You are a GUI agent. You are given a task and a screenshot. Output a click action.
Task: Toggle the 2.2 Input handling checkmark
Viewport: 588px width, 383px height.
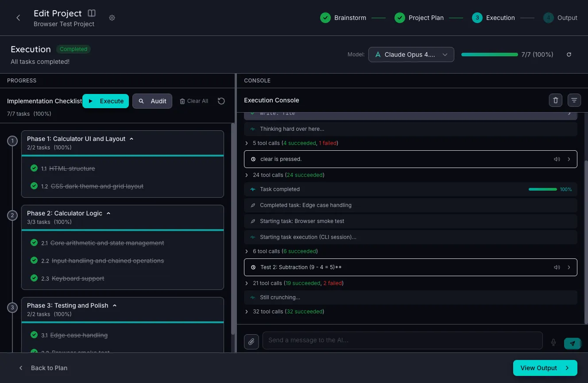(x=34, y=260)
